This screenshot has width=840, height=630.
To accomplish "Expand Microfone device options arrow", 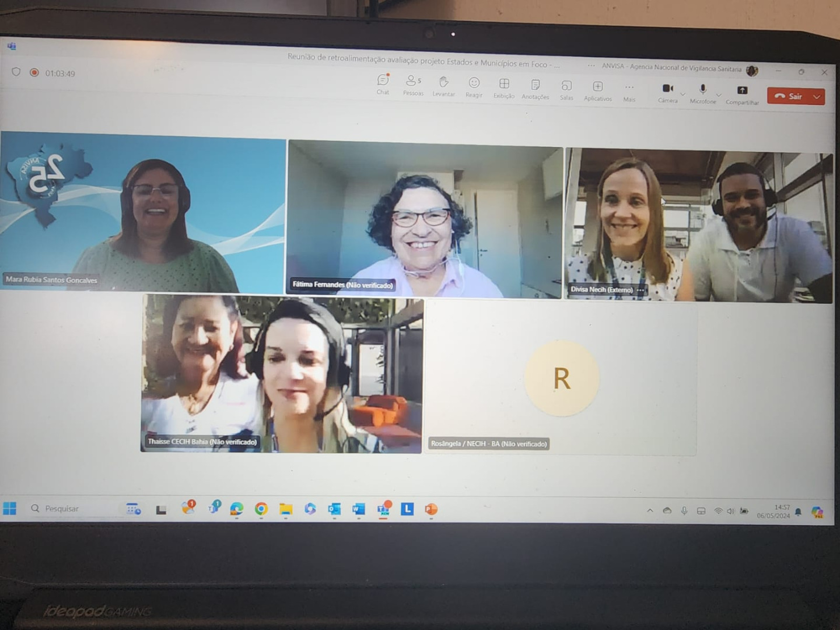I will pos(719,94).
